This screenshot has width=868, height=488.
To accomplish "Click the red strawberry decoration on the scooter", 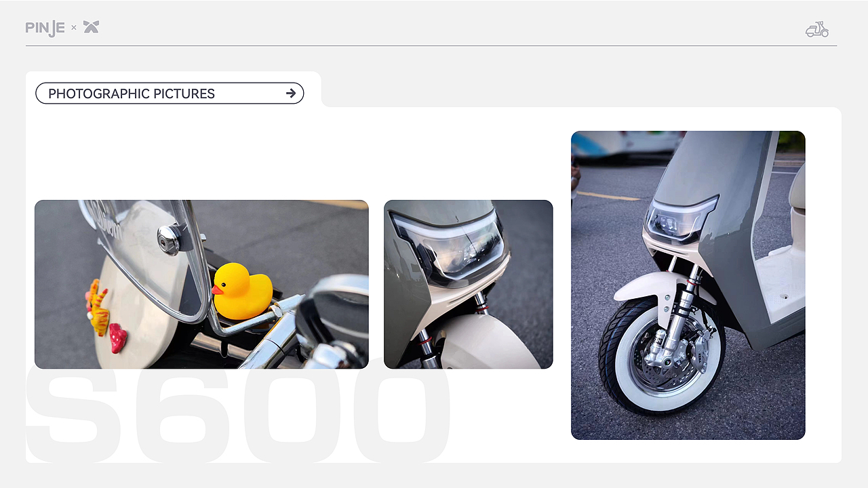I will click(x=118, y=338).
